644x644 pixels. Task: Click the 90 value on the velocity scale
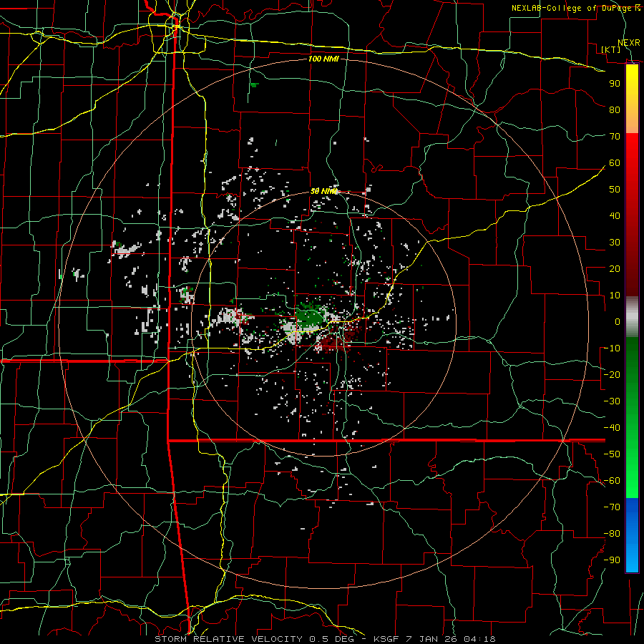tap(615, 84)
